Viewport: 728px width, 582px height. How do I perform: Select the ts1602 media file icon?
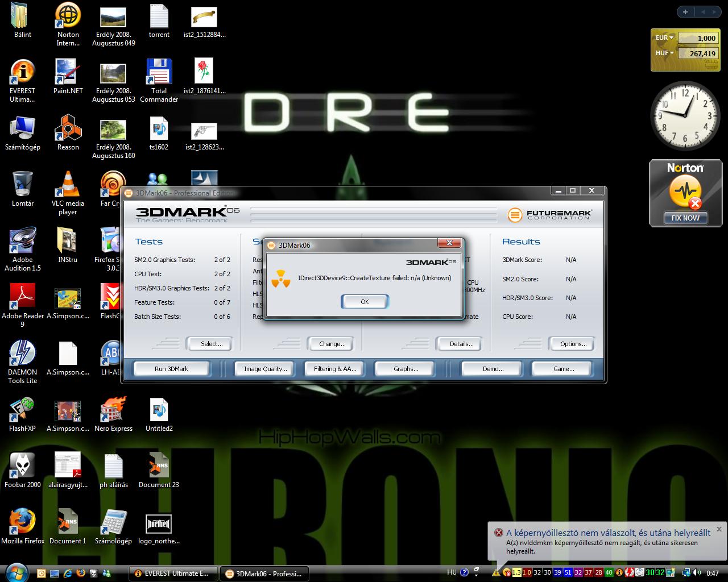pyautogui.click(x=159, y=134)
